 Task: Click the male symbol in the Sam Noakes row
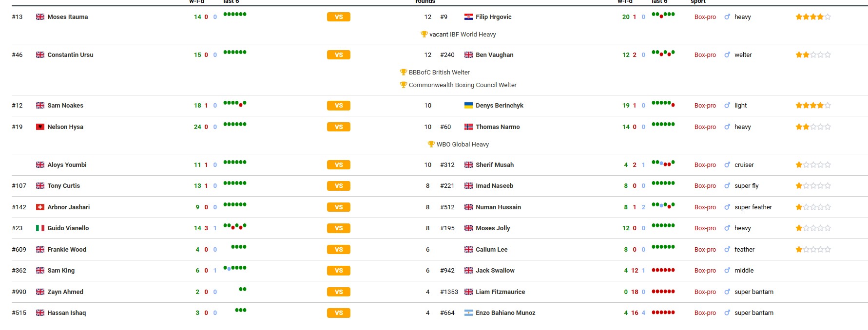[727, 106]
